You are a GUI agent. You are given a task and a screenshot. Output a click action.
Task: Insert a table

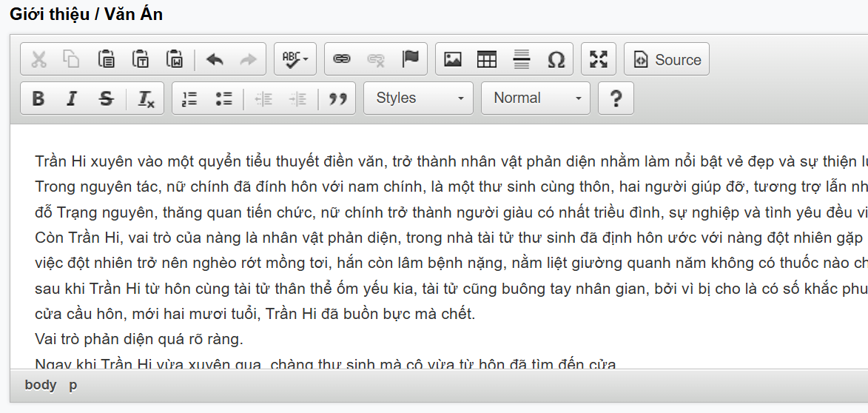487,59
